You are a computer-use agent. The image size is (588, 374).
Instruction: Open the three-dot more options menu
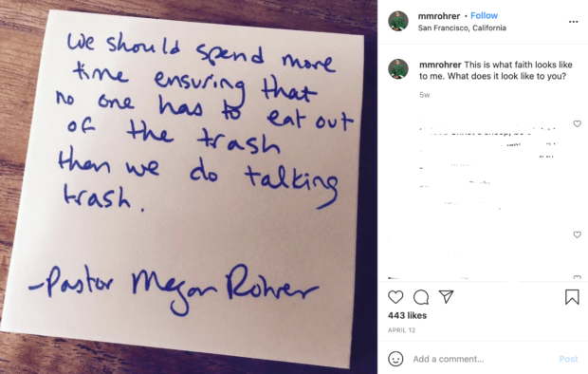573,22
